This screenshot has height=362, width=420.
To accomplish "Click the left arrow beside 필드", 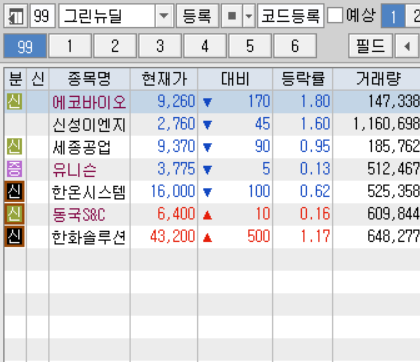I will point(407,46).
